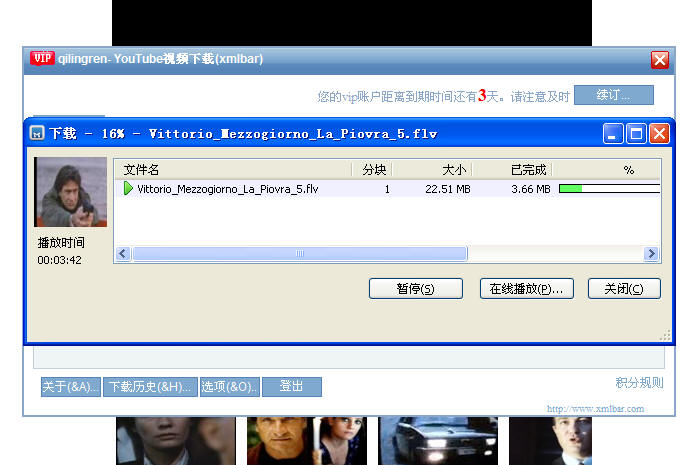The height and width of the screenshot is (465, 699).
Task: Click the 续订... renew button
Action: (614, 95)
